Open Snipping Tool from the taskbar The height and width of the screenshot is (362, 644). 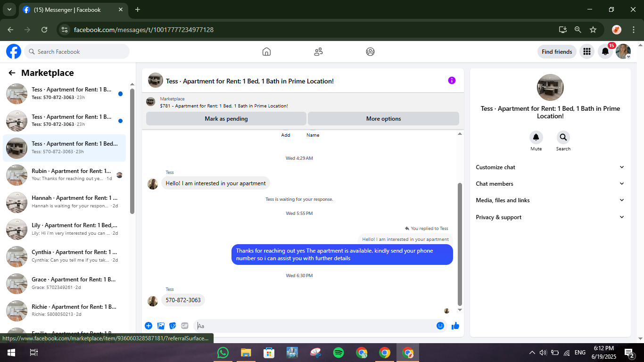pos(315,353)
